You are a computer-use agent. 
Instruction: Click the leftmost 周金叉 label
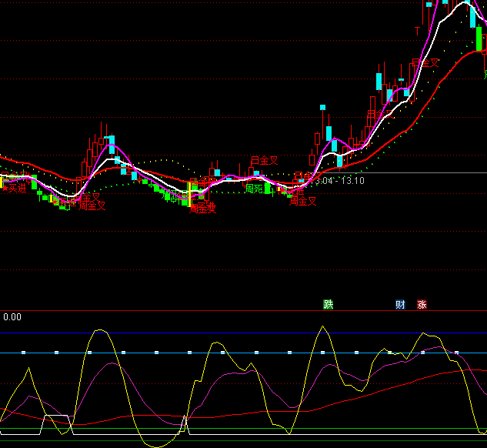tap(92, 206)
